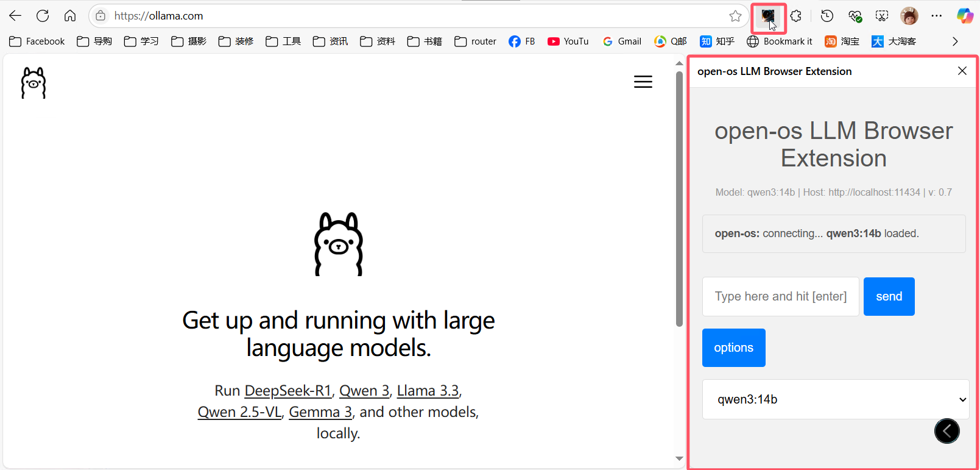Open the router bookmarks folder
Image resolution: width=980 pixels, height=470 pixels.
tap(476, 41)
